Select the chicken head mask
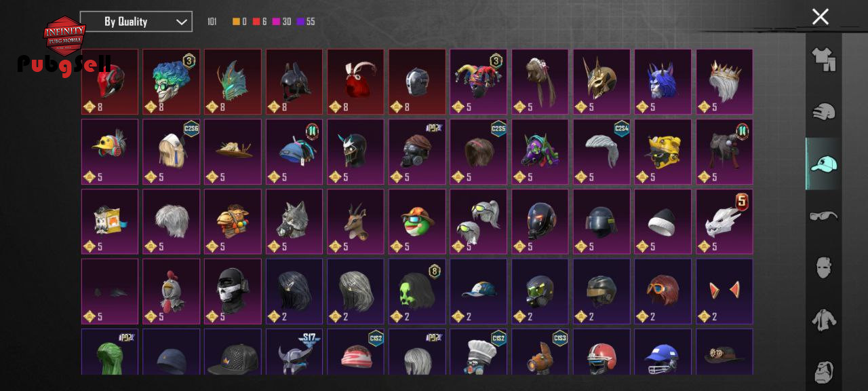Image resolution: width=868 pixels, height=391 pixels. [x=172, y=291]
